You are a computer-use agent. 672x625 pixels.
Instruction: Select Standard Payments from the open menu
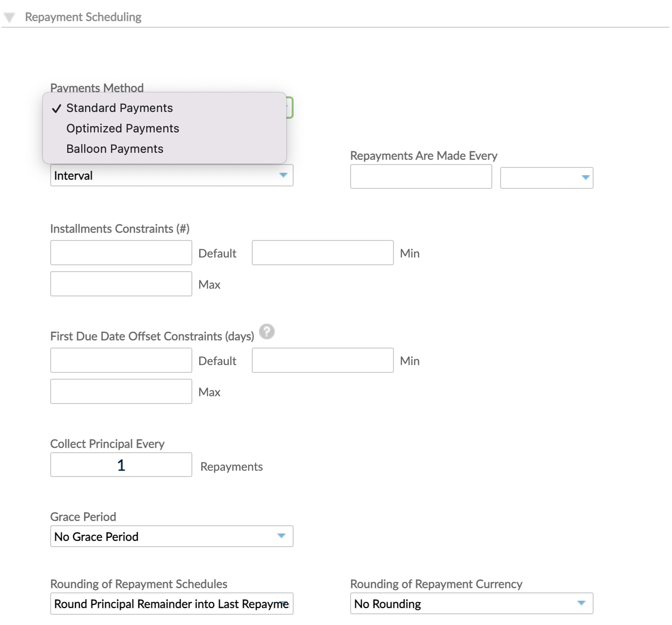coord(120,108)
